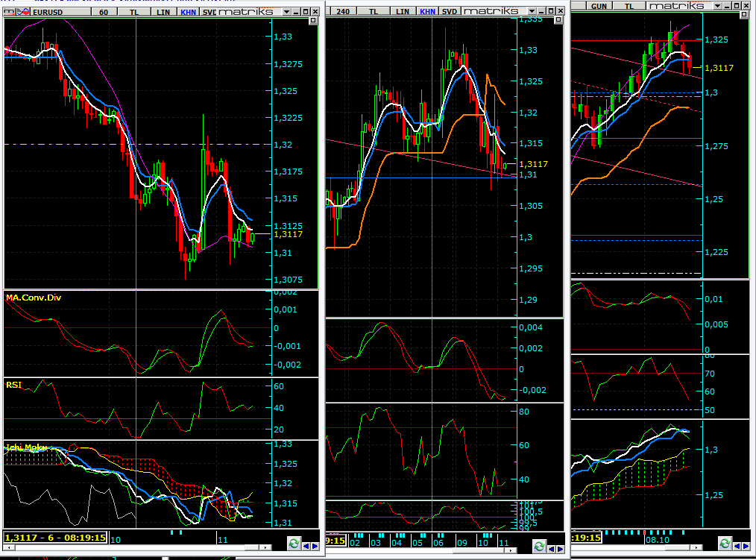Click the status readout 1,3117 - 6 - 08:19:15

[55, 538]
